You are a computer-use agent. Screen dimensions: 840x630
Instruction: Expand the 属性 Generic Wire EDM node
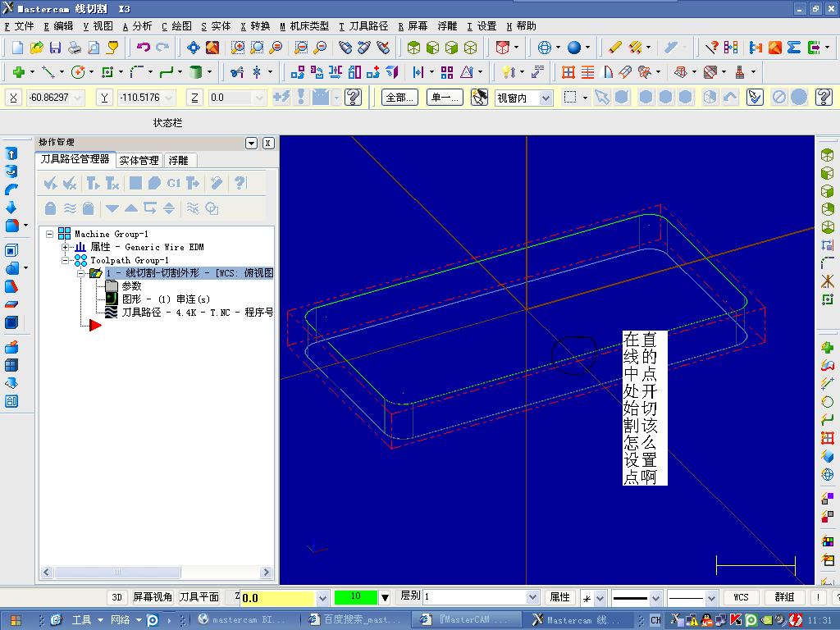coord(65,247)
